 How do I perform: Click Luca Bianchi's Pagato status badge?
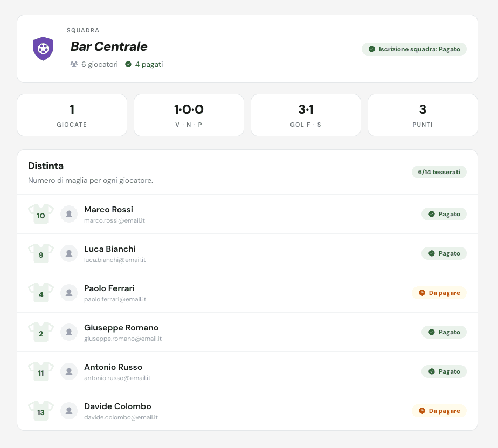click(x=444, y=253)
